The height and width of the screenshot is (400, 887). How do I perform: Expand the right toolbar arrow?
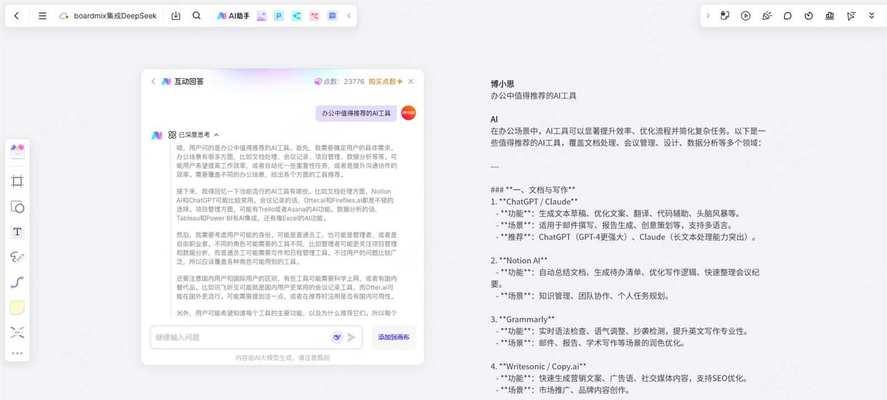(708, 16)
